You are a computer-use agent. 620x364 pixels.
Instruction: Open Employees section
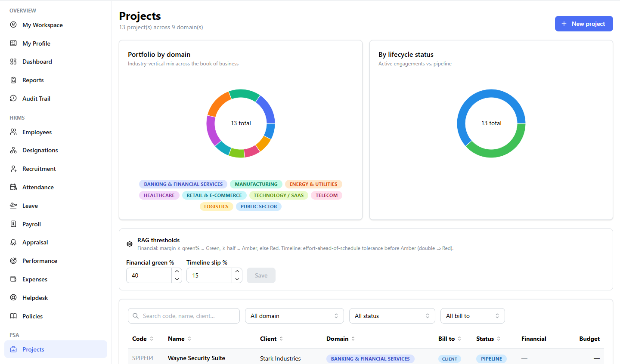(x=56, y=132)
